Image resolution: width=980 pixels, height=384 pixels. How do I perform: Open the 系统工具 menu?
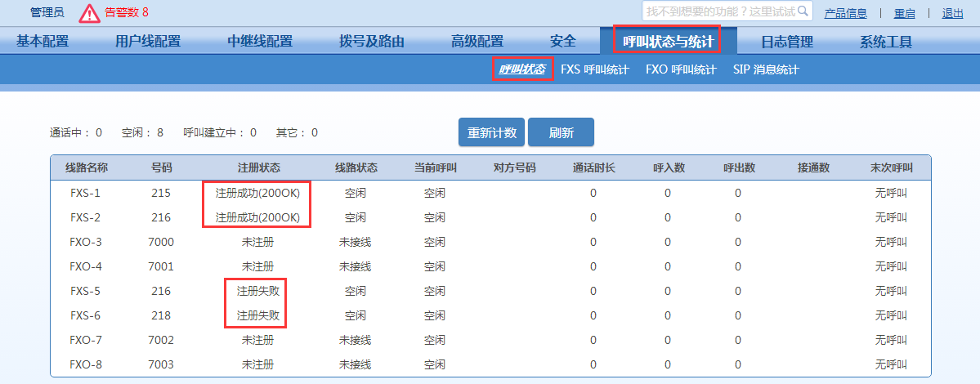click(885, 42)
